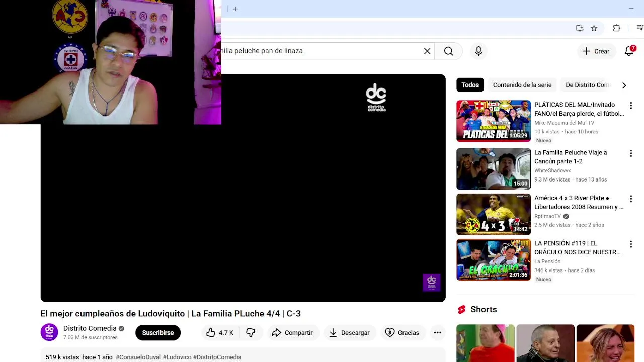Click title LA PENSIÓN #119 EL ORÁCULO
644x362 pixels.
tap(577, 248)
